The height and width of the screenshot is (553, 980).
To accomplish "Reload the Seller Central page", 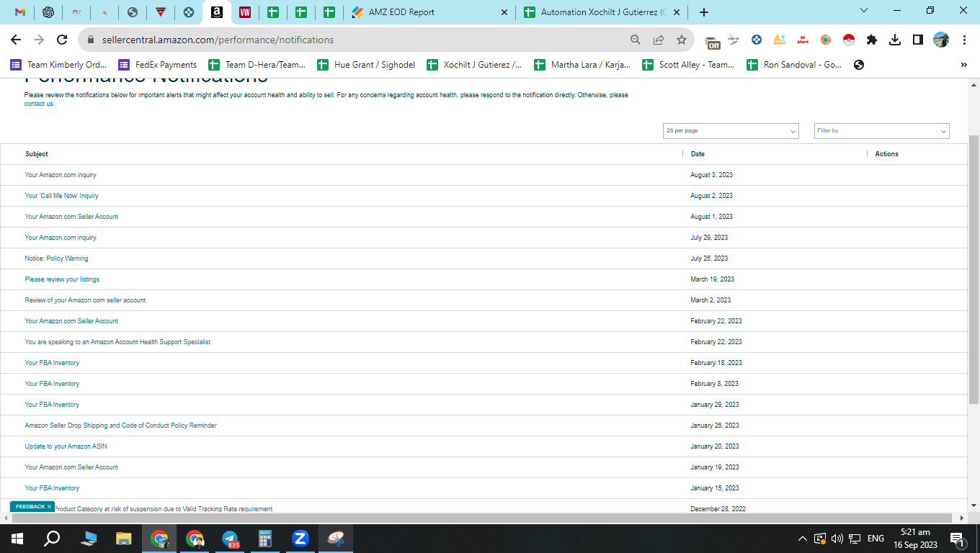I will point(62,40).
